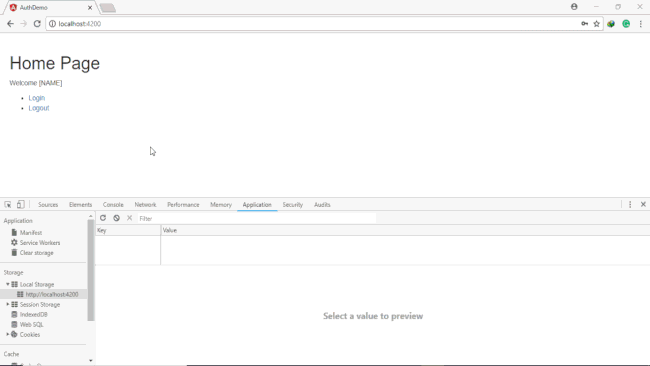Reload the localhost page
The height and width of the screenshot is (366, 650).
37,24
